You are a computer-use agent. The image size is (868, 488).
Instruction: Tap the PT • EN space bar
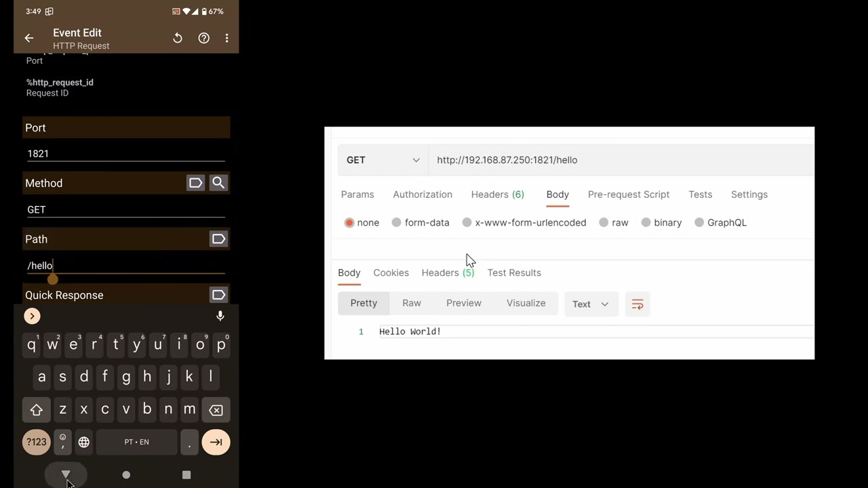pos(136,442)
